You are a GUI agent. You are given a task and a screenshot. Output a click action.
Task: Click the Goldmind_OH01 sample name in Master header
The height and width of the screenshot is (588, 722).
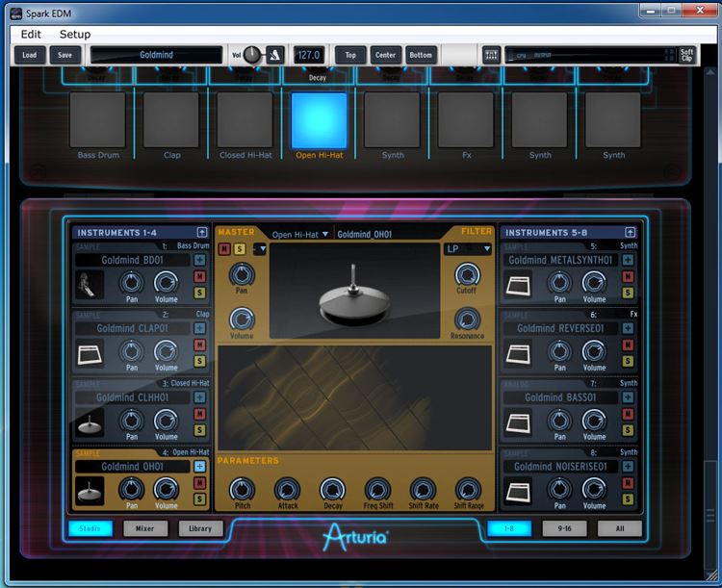[x=364, y=235]
